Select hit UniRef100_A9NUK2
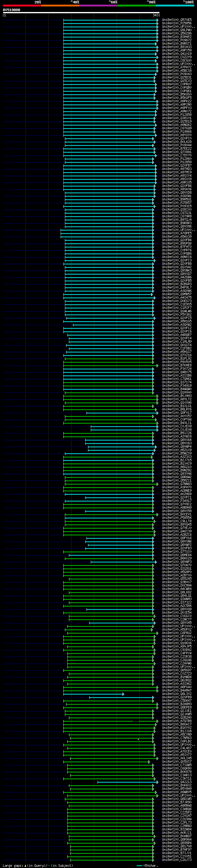Screen dimensions: 197x868 click(x=177, y=125)
